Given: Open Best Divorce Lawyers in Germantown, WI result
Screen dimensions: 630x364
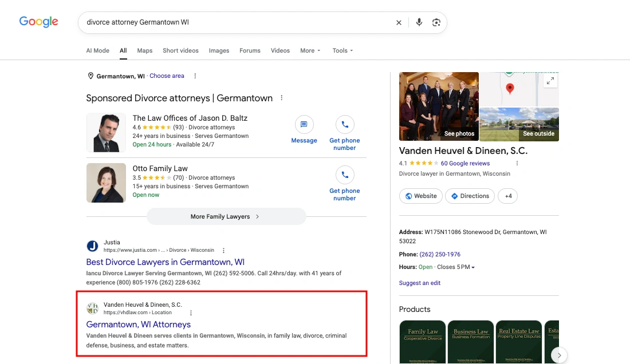Looking at the screenshot, I should pos(165,262).
